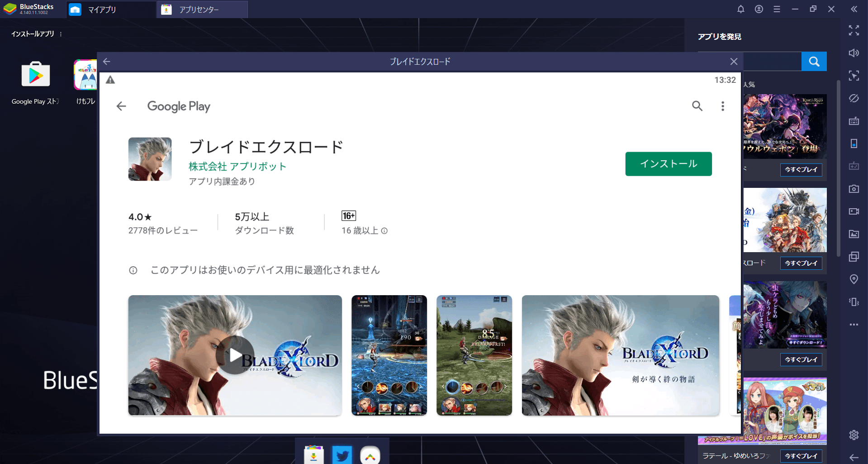868x464 pixels.
Task: Collapse the sidebar with double chevron
Action: click(x=854, y=9)
